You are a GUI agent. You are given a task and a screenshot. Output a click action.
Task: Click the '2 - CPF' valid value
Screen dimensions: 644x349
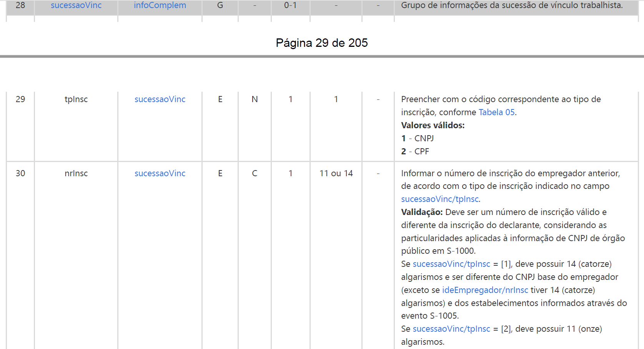(x=415, y=151)
